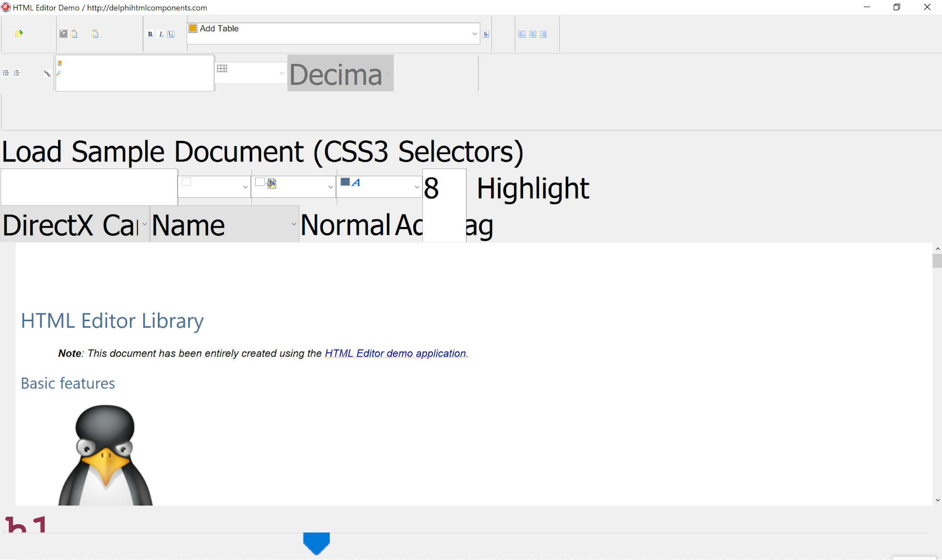
Task: Click the Add Table grid icon
Action: tap(193, 28)
